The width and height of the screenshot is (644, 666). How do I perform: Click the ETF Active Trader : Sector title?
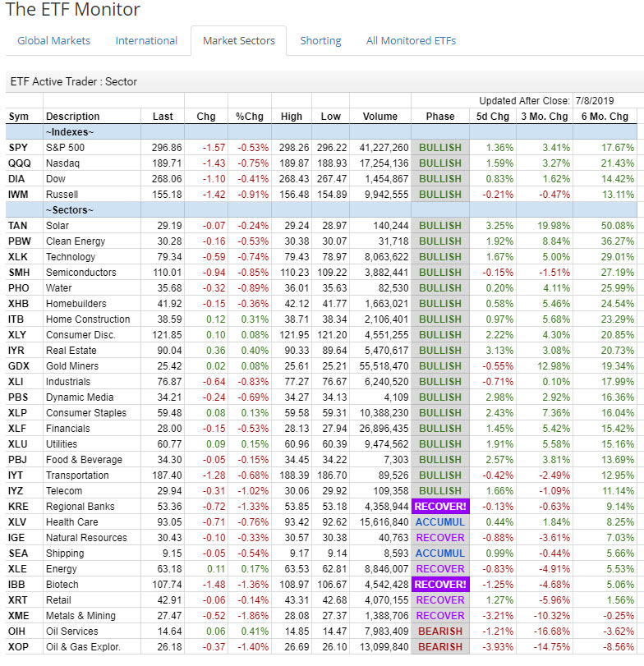click(x=73, y=81)
